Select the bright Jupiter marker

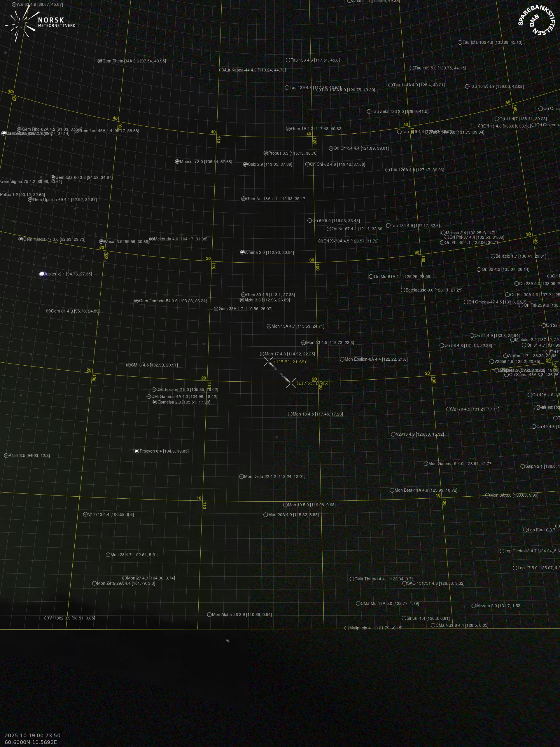(x=42, y=274)
